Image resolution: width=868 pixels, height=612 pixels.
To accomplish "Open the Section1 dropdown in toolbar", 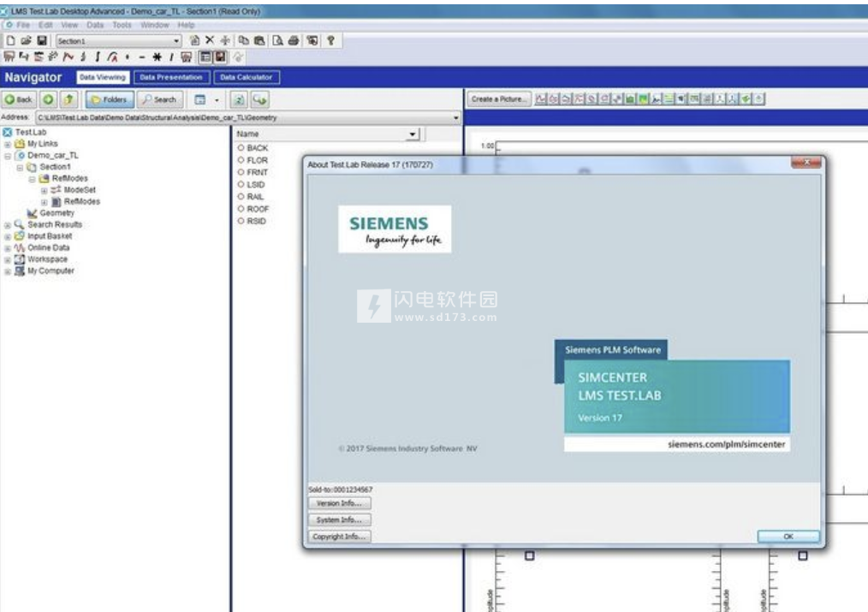I will pyautogui.click(x=176, y=41).
